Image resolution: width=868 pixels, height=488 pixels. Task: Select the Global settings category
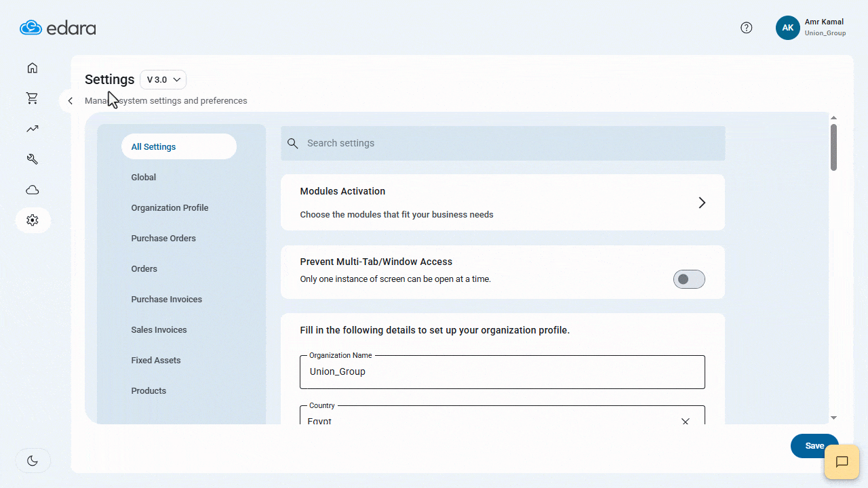click(x=144, y=177)
